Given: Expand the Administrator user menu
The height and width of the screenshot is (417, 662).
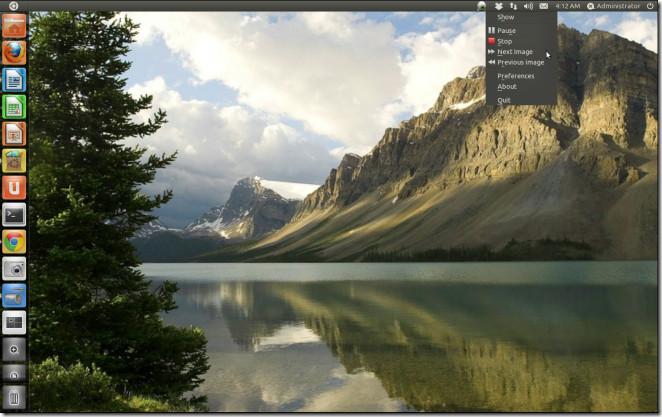Looking at the screenshot, I should pos(613,6).
